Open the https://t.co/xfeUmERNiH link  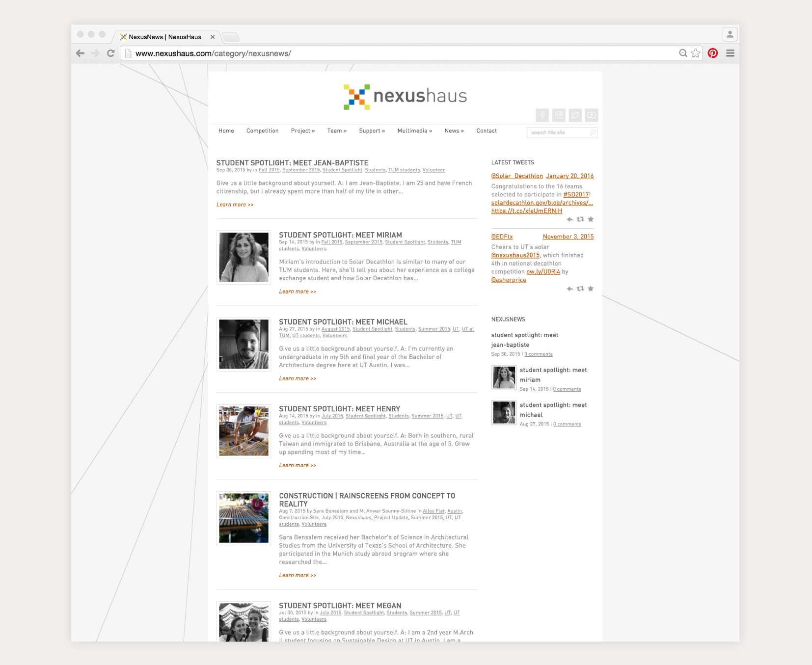coord(526,211)
